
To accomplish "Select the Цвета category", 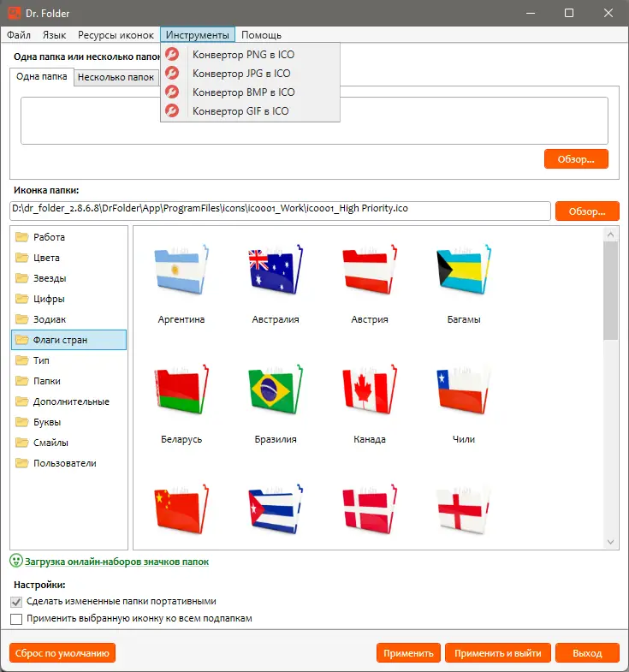I will coord(69,258).
